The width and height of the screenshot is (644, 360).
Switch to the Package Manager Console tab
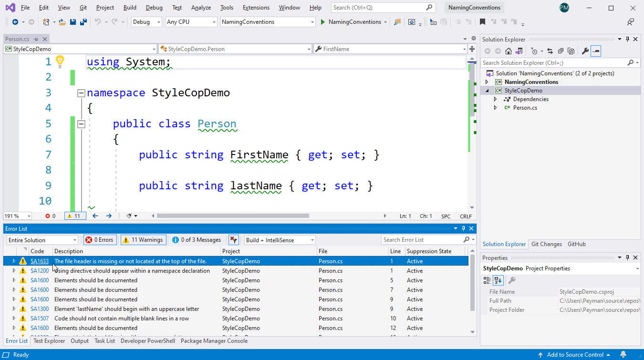pos(214,341)
